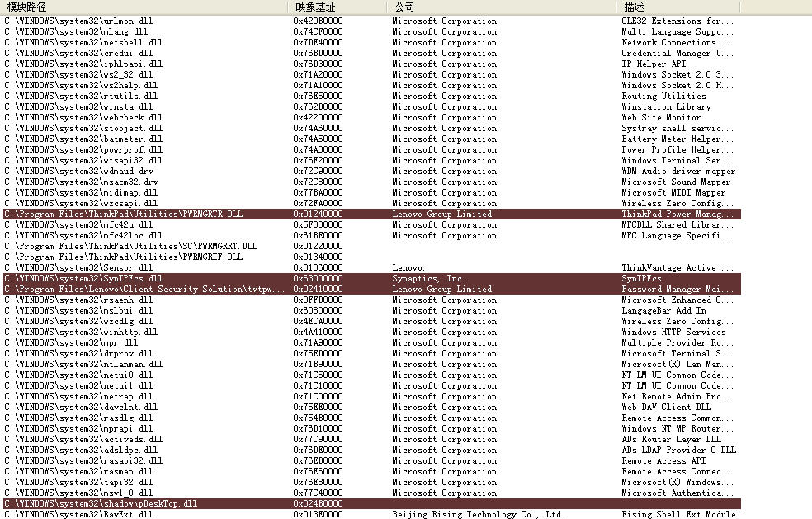
Task: Select the ws2_32.dll module row
Action: pos(372,74)
